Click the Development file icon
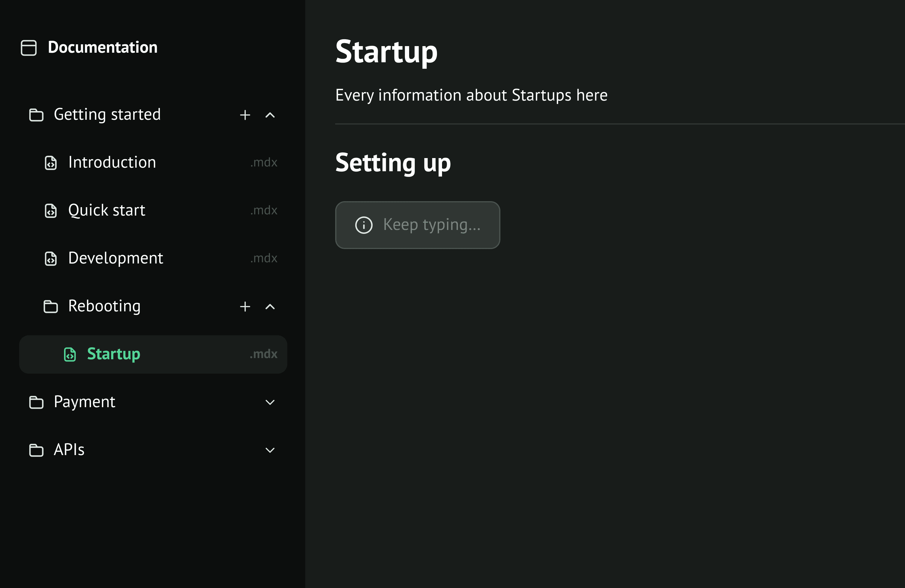The height and width of the screenshot is (588, 905). (51, 259)
